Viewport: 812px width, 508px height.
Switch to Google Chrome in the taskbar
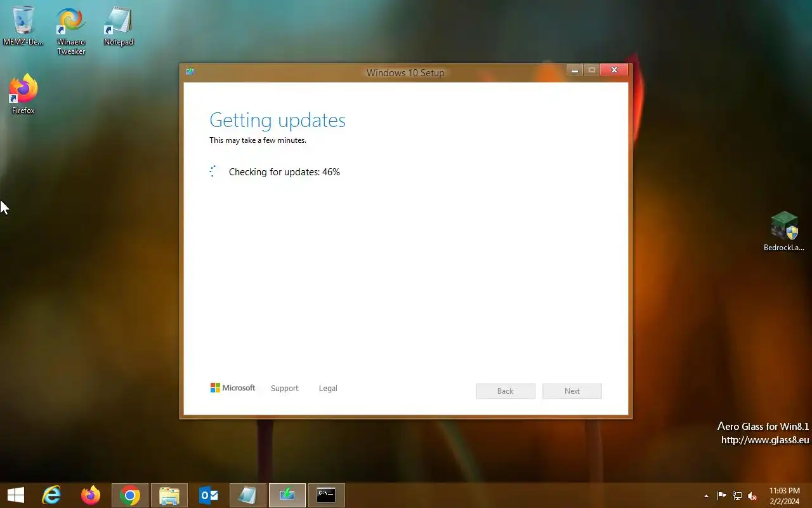point(130,495)
